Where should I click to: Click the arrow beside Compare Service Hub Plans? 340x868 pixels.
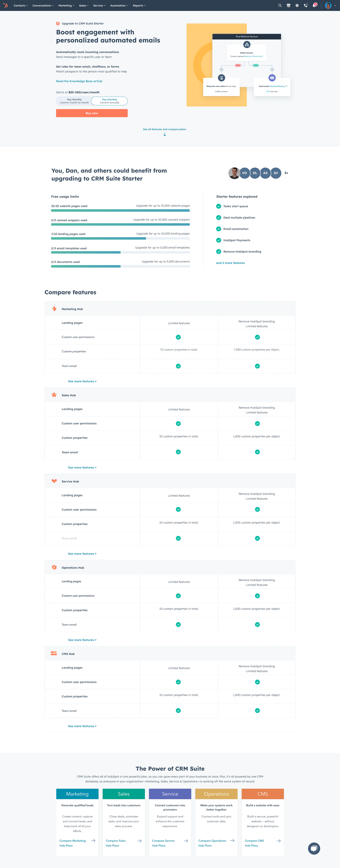click(186, 841)
